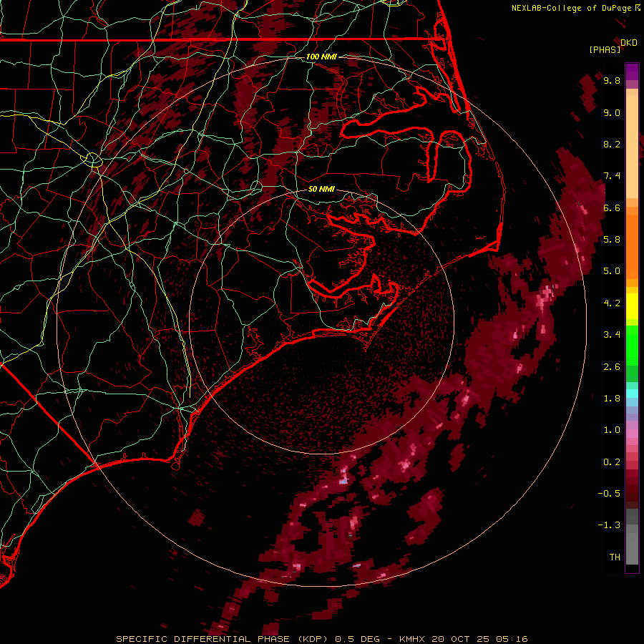The width and height of the screenshot is (644, 644).
Task: Select the 6.6 scale value
Action: (x=612, y=208)
